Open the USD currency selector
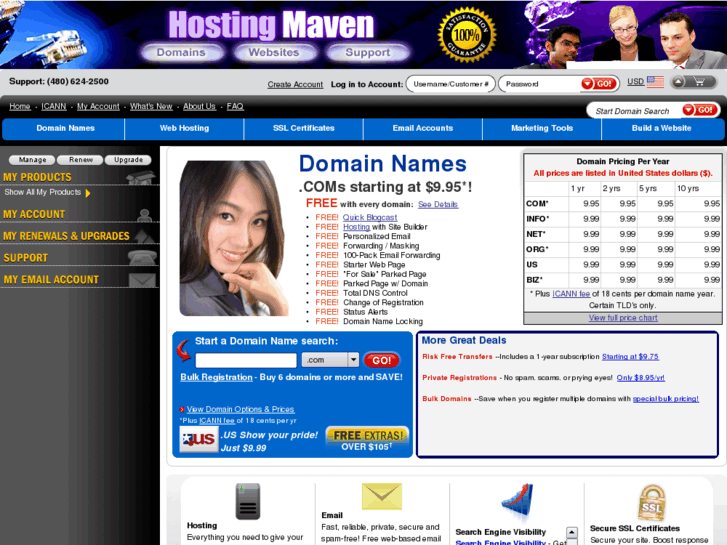The width and height of the screenshot is (727, 545). tap(635, 82)
